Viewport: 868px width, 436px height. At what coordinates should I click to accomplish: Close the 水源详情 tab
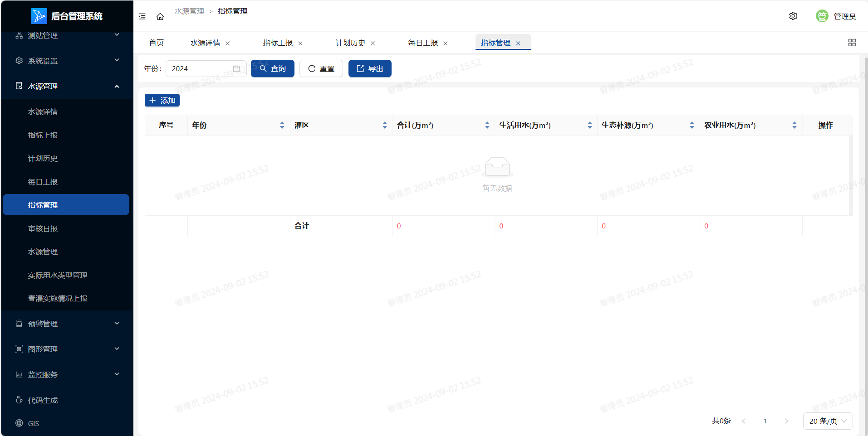(228, 44)
